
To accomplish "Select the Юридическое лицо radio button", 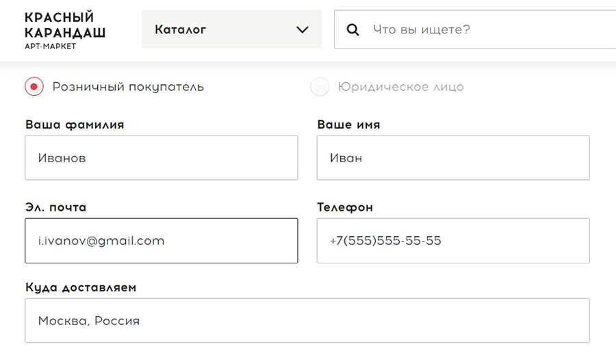I will click(x=320, y=86).
